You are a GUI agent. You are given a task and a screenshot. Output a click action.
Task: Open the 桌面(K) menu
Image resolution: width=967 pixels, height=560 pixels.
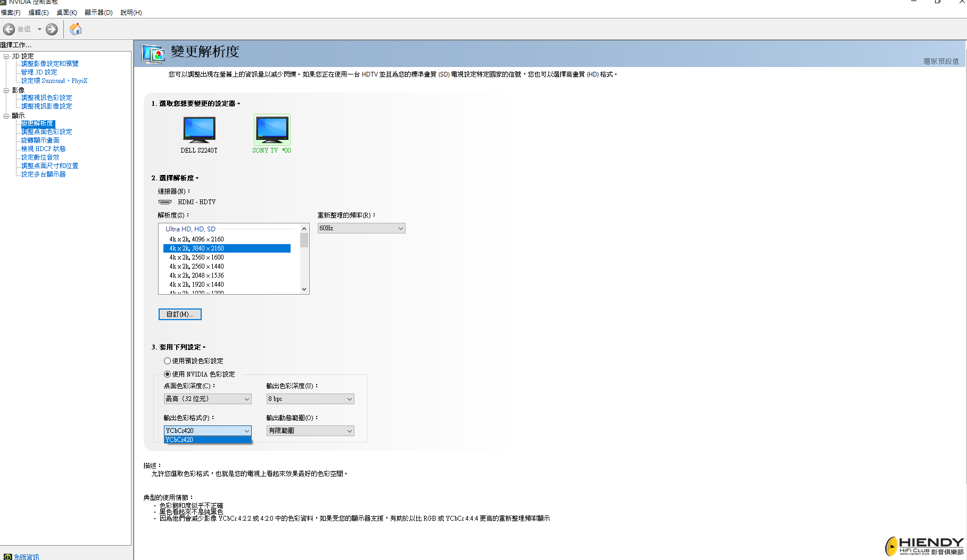(67, 12)
